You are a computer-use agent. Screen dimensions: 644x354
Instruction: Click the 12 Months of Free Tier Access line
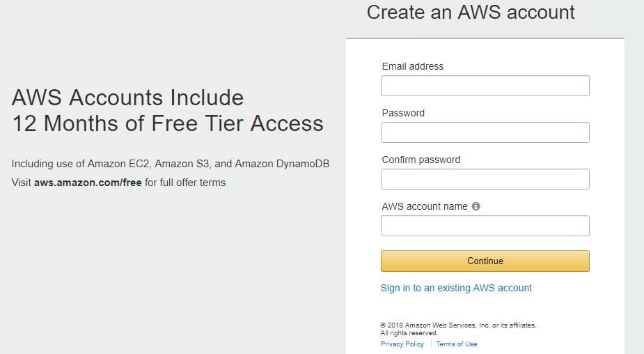(168, 123)
